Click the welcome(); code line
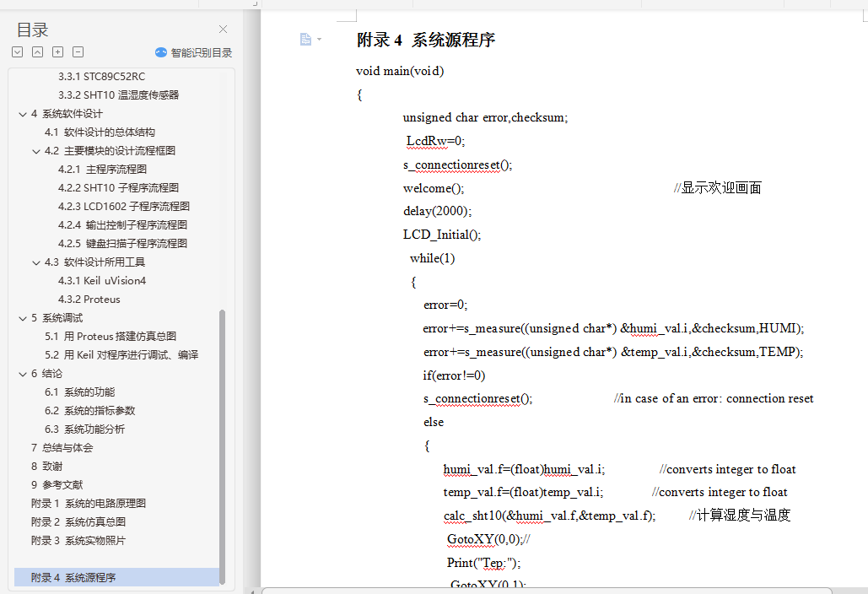The width and height of the screenshot is (868, 594). [x=434, y=188]
